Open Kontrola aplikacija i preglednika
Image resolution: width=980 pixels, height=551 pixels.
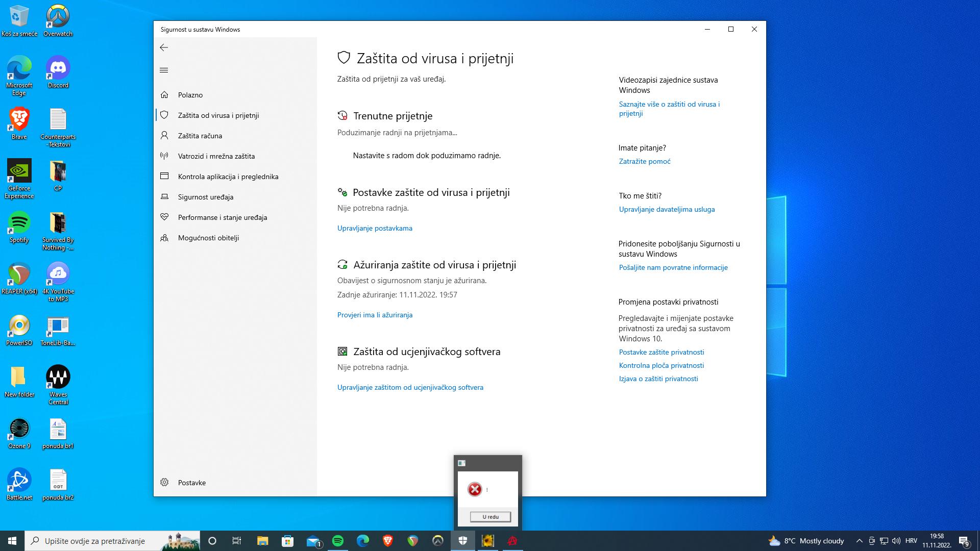[228, 177]
